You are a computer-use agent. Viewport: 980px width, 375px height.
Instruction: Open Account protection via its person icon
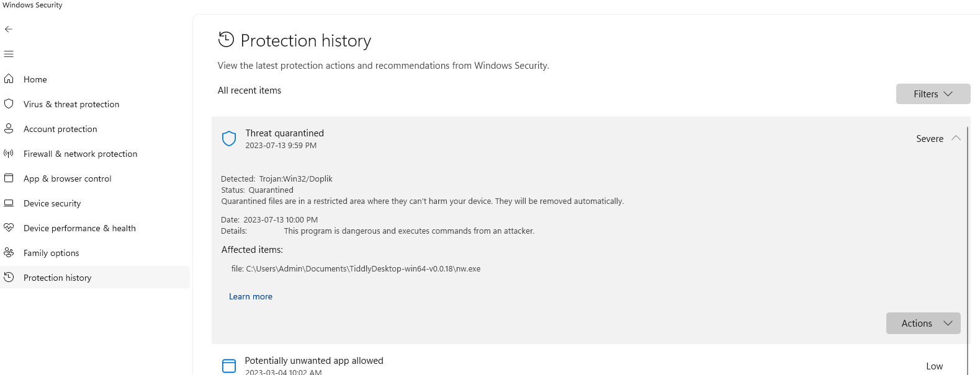(x=9, y=128)
